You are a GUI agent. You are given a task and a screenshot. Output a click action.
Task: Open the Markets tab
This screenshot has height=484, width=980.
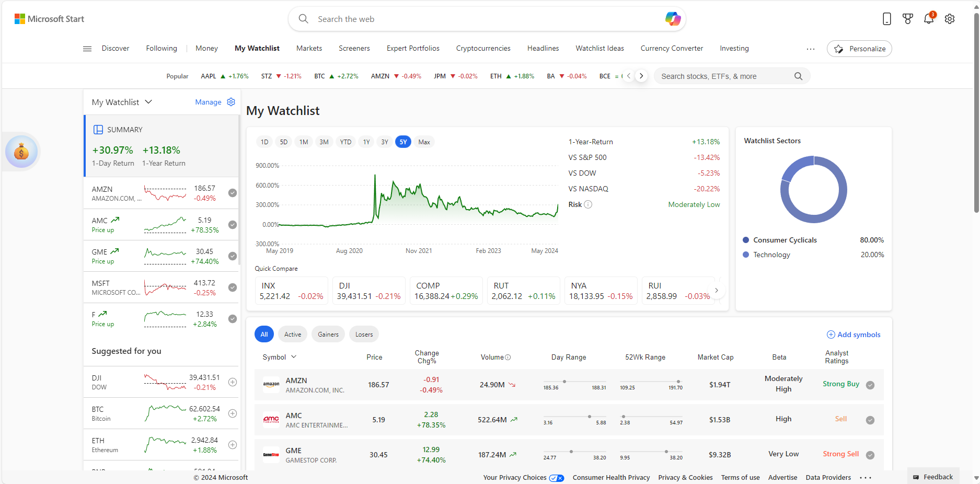tap(309, 49)
